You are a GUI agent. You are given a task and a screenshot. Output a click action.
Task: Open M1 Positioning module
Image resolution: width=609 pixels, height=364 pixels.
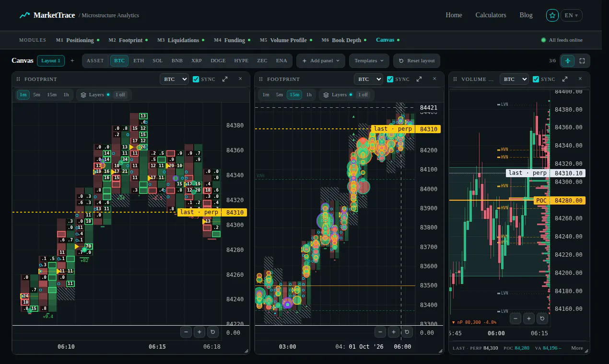(77, 40)
